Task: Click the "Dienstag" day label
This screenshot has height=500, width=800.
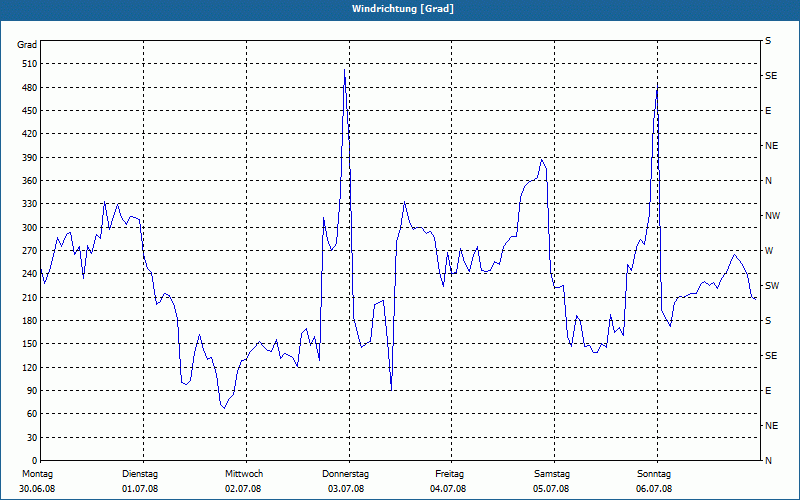Action: pos(140,474)
